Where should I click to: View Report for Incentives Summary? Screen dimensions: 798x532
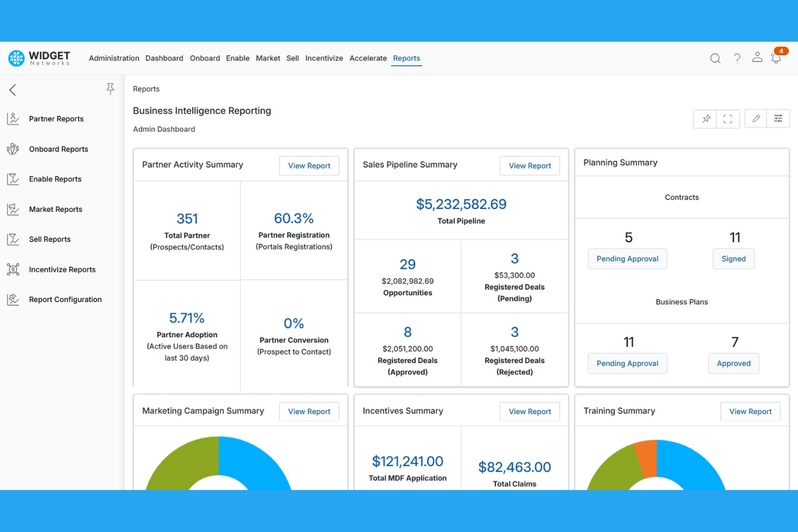click(x=530, y=411)
